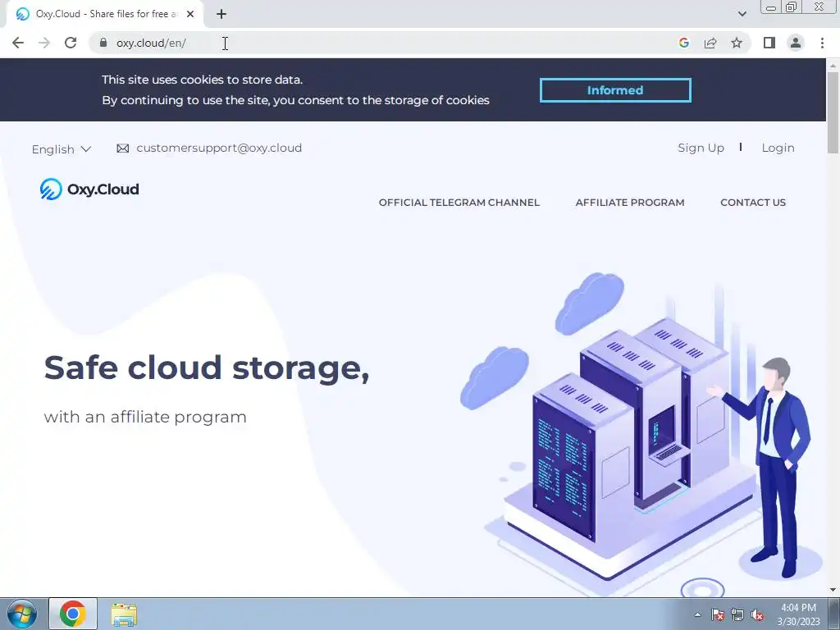The width and height of the screenshot is (840, 630).
Task: Close the Oxy.Cloud tab
Action: click(x=190, y=14)
